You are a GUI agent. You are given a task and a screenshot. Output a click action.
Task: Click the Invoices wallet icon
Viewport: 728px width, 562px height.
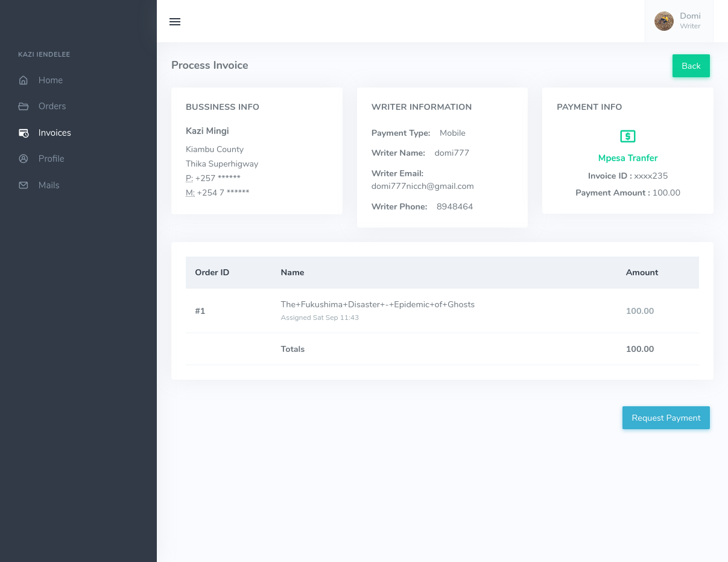tap(24, 133)
